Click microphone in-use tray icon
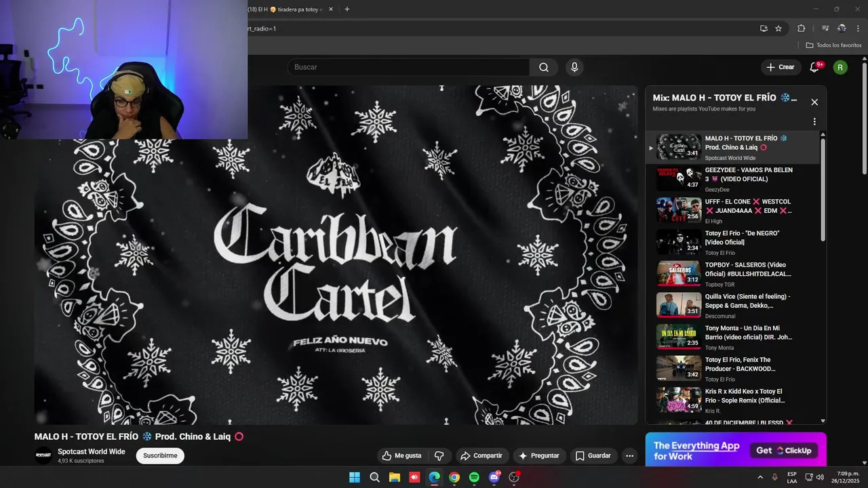 pyautogui.click(x=774, y=477)
